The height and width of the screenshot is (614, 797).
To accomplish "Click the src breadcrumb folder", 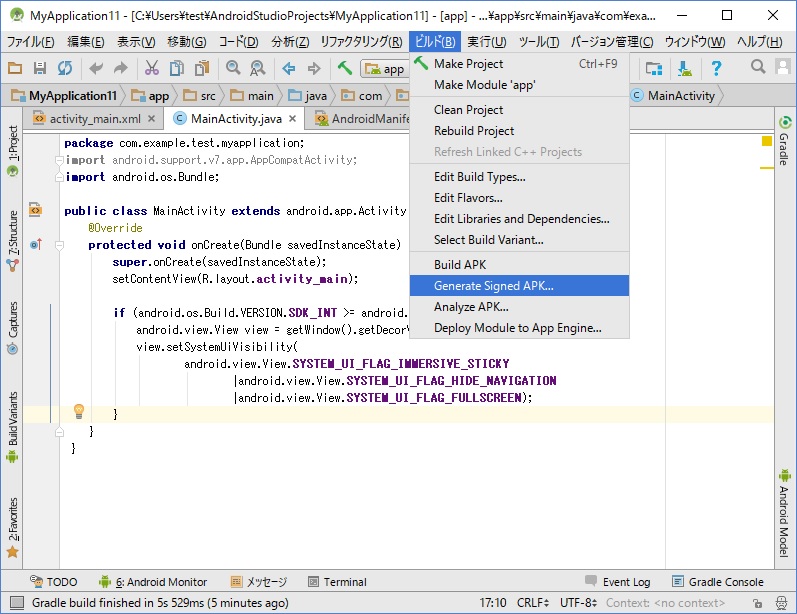I will click(x=200, y=96).
